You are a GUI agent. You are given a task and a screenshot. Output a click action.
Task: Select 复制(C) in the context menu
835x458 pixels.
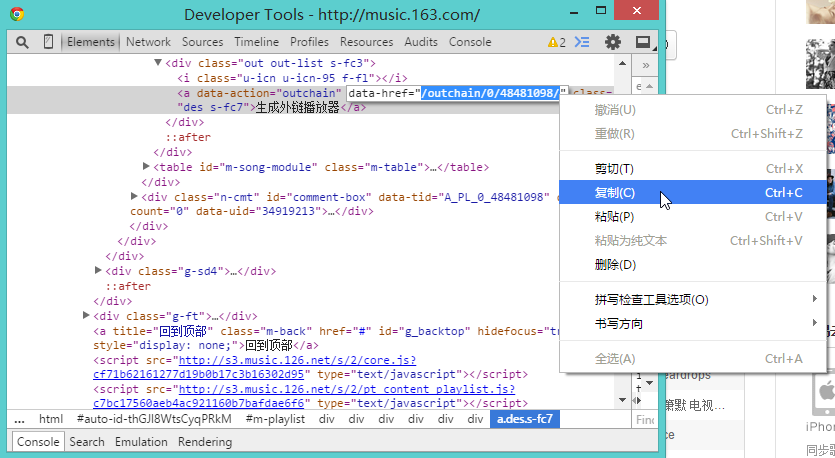pos(693,192)
